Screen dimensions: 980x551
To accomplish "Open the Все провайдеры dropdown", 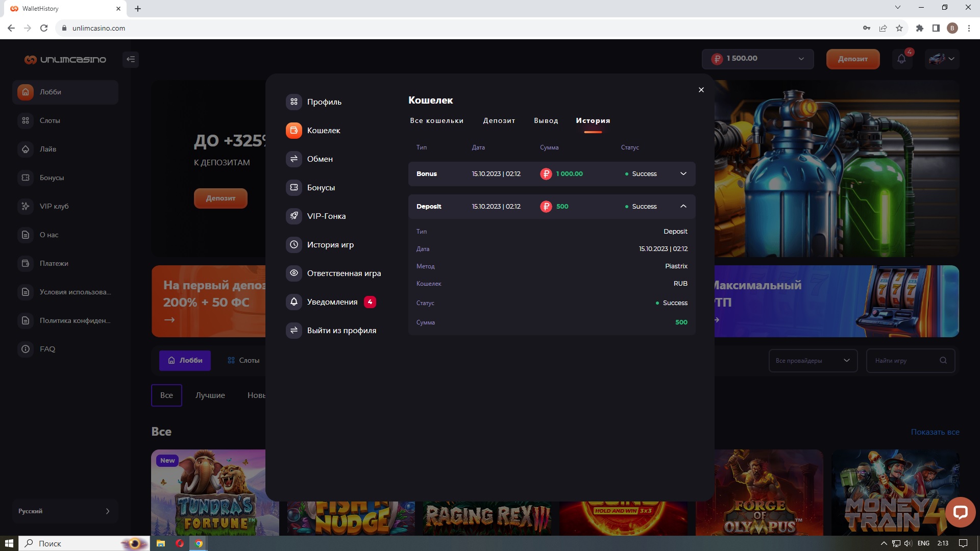I will [x=813, y=361].
